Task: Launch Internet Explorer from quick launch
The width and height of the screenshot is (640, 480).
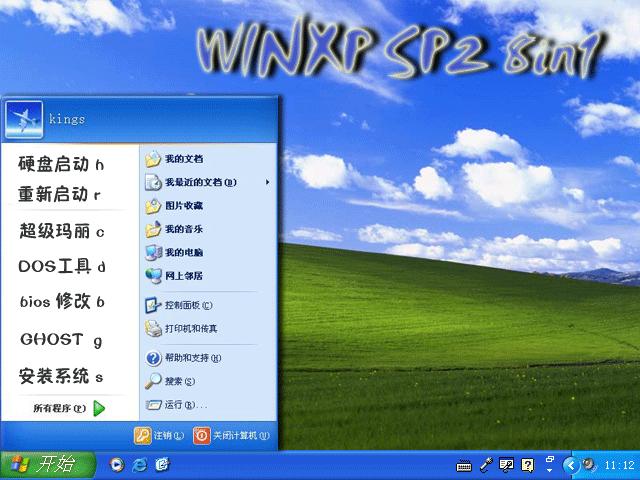Action: click(140, 464)
